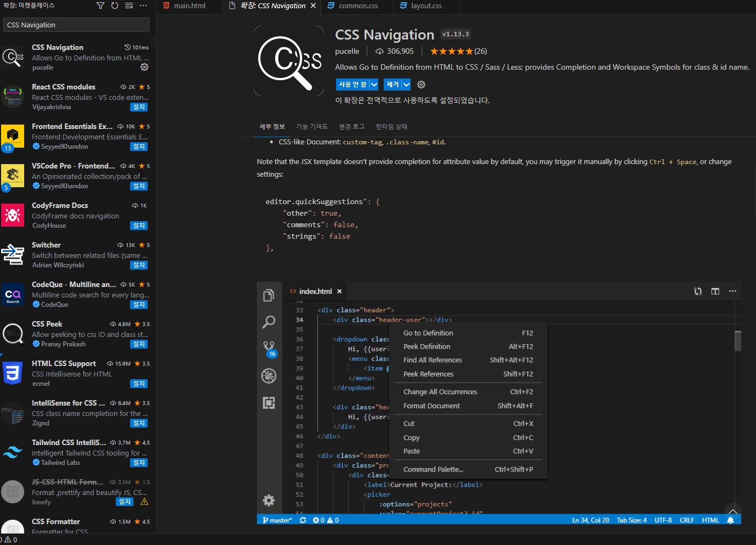Expand 제거 button dropdown arrow
The width and height of the screenshot is (756, 545).
tap(406, 85)
